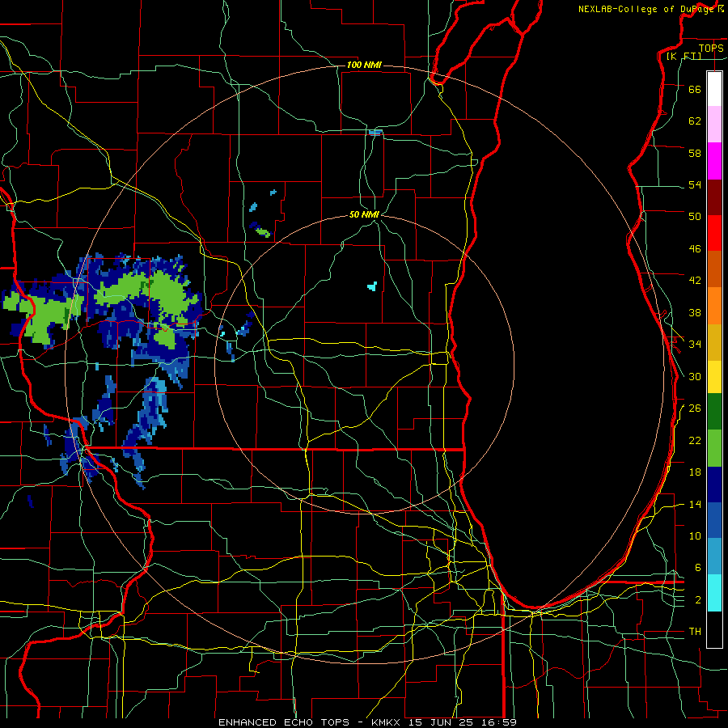This screenshot has height=728, width=728.
Task: Pick the light green legend swatch
Action: click(x=714, y=448)
